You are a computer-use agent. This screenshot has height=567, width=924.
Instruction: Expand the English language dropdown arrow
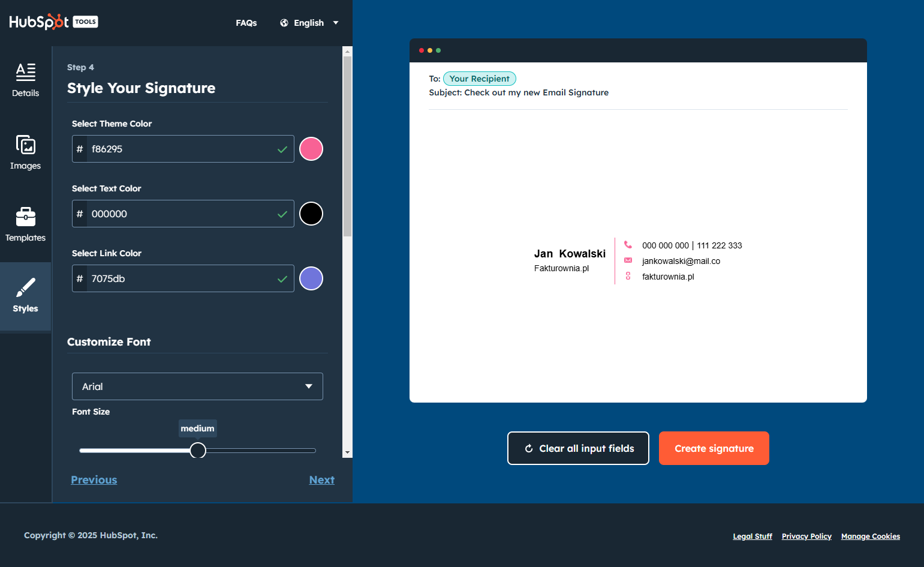point(336,23)
